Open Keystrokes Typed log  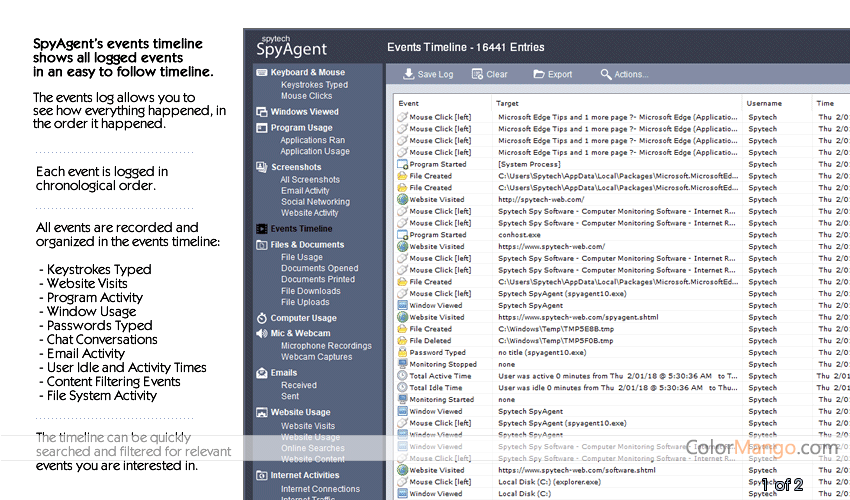[x=314, y=85]
